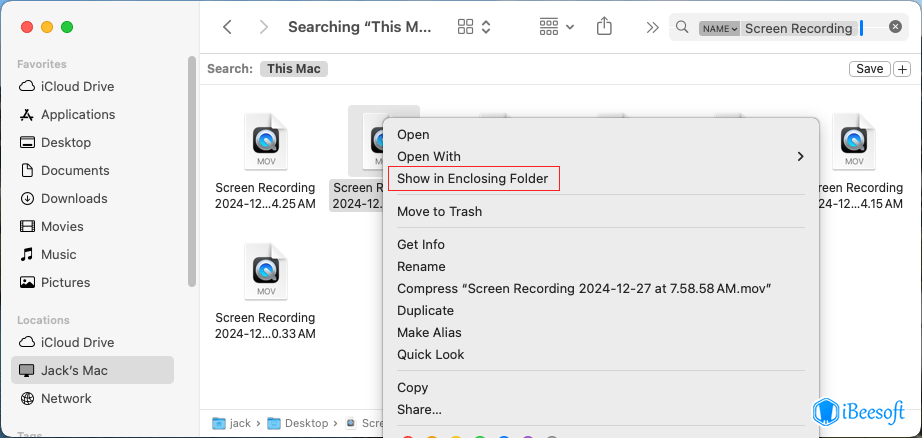
Task: Select the Screen Recording 4.25 AM file
Action: (265, 160)
